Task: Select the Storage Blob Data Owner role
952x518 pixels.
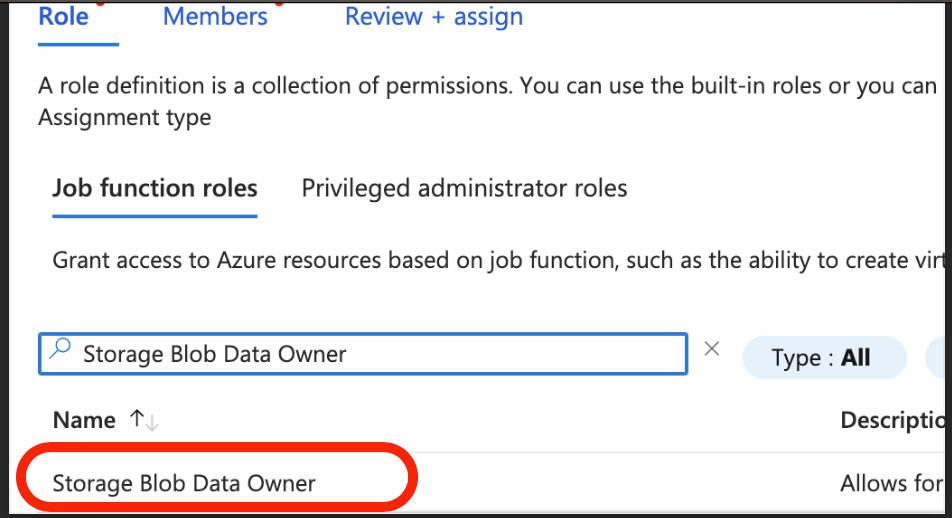Action: [184, 484]
